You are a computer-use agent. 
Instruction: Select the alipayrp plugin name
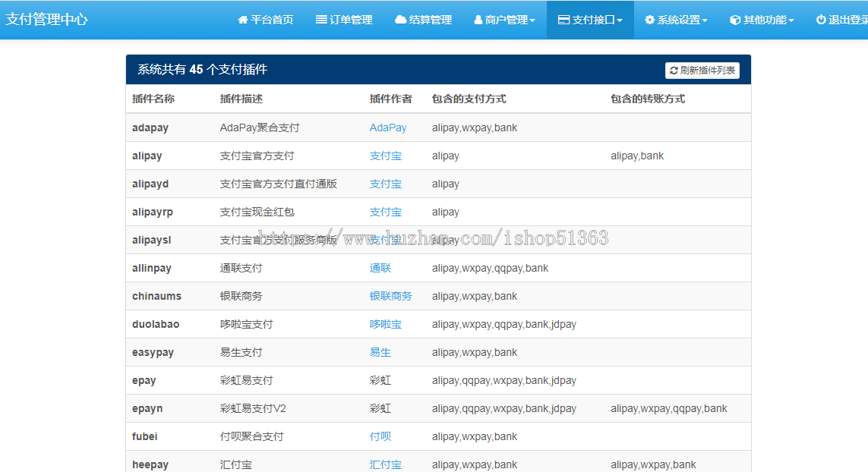[x=152, y=212]
